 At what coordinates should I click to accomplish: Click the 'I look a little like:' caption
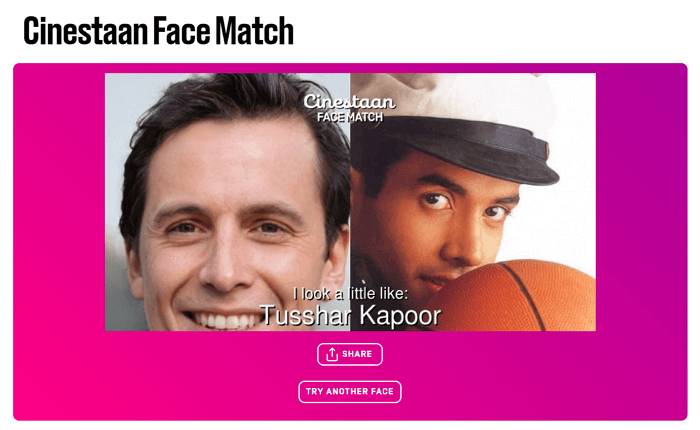click(x=350, y=294)
